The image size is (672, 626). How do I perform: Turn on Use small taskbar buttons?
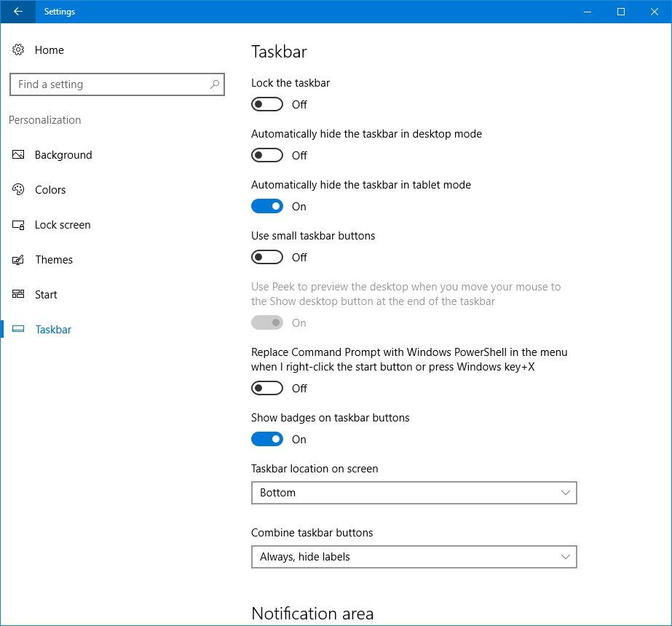[266, 257]
